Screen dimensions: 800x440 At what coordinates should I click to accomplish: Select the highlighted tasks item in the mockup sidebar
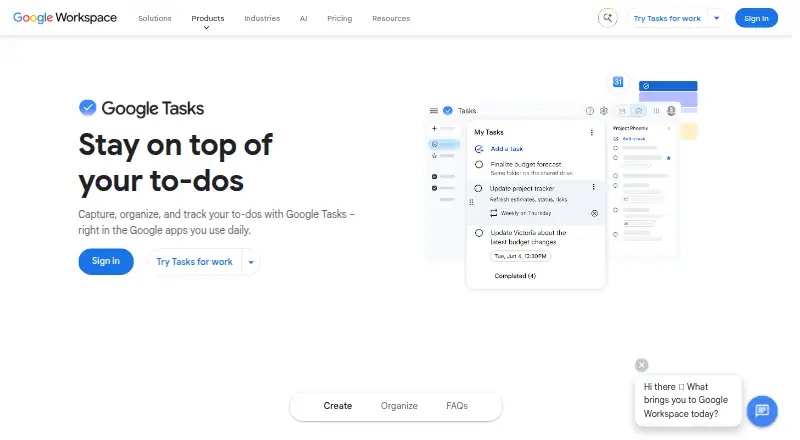[x=443, y=144]
